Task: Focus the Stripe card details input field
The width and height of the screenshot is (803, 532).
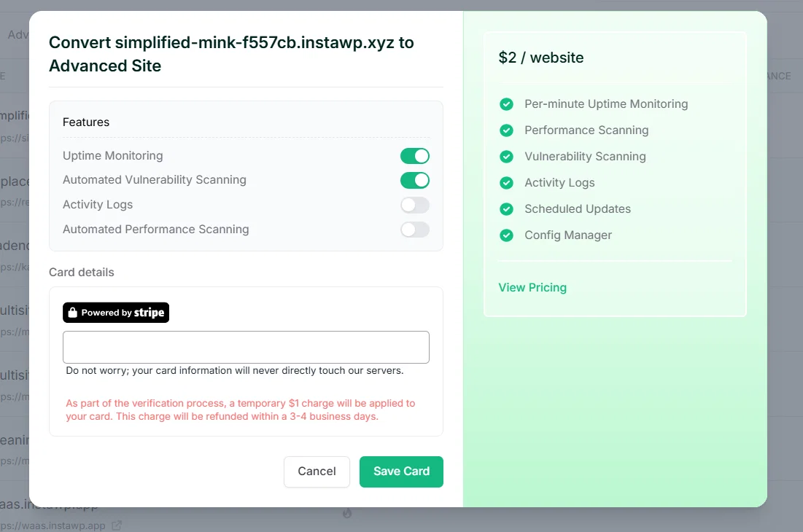Action: [246, 348]
